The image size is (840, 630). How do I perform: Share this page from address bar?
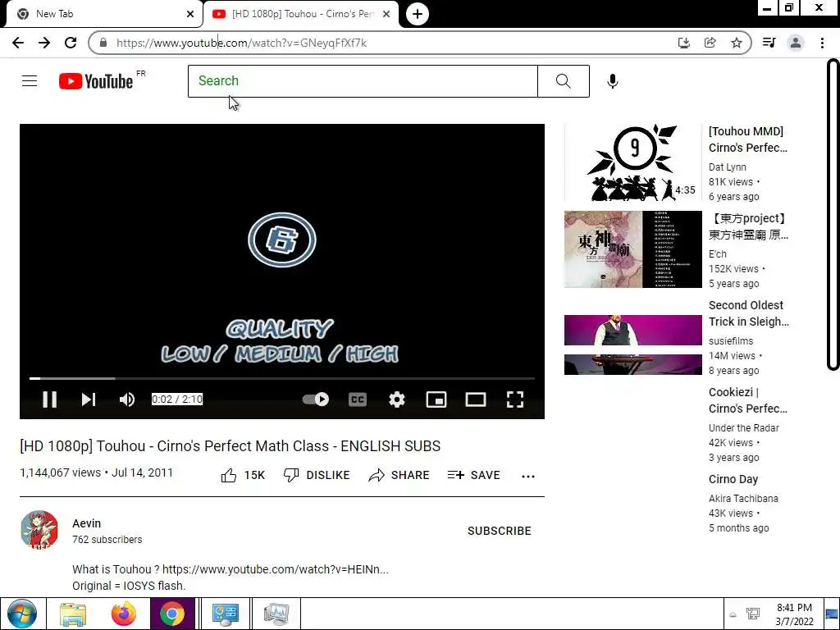pos(710,43)
